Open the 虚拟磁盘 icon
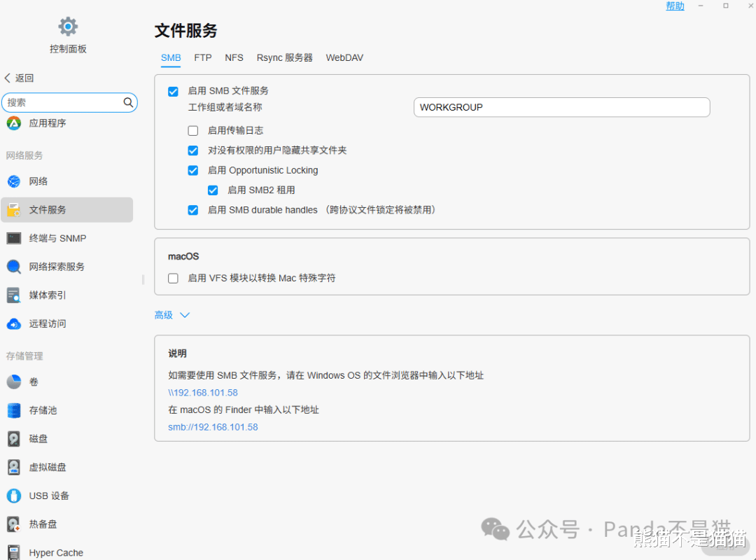 pyautogui.click(x=14, y=468)
